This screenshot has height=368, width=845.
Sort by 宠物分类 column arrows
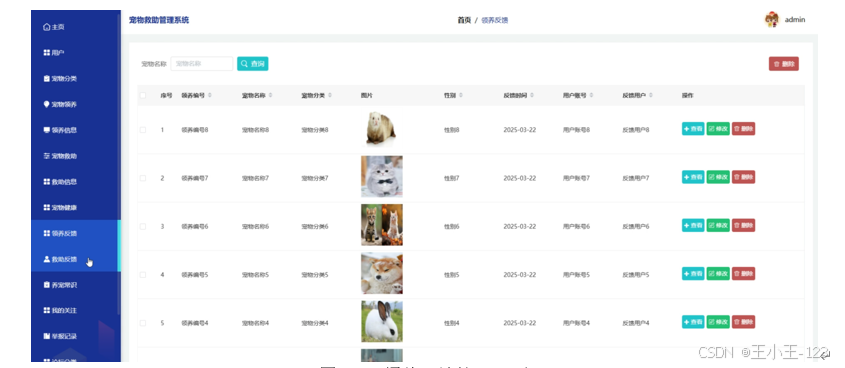point(330,95)
